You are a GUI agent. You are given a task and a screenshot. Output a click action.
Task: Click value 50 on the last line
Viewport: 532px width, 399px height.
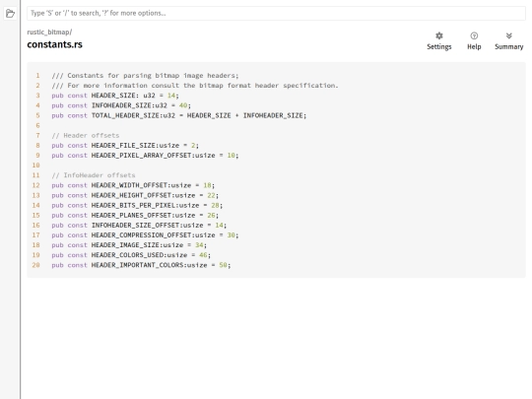click(x=223, y=265)
